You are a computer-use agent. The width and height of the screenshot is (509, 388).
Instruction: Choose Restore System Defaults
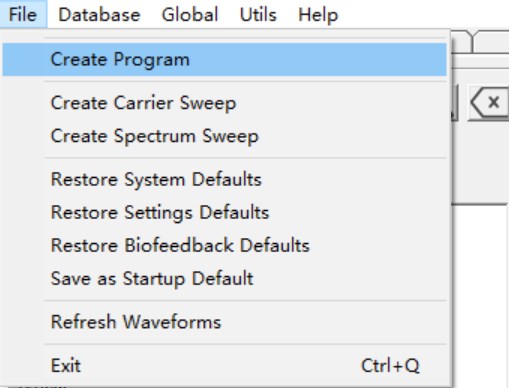click(224, 179)
